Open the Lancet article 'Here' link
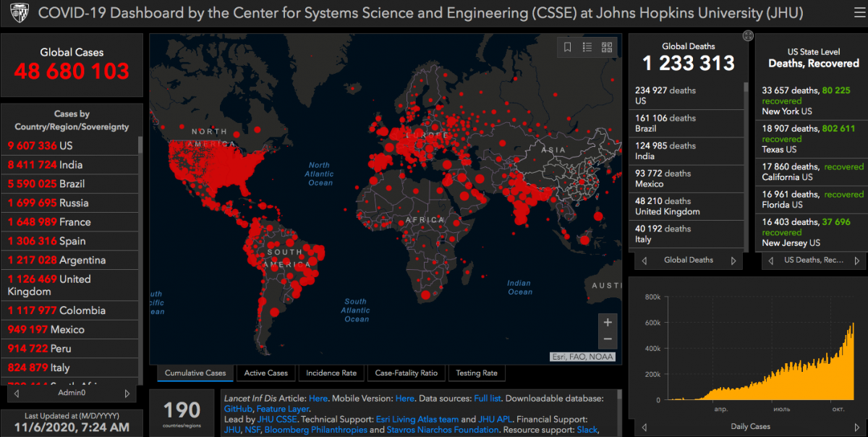Screen dimensions: 868x437 [318, 399]
